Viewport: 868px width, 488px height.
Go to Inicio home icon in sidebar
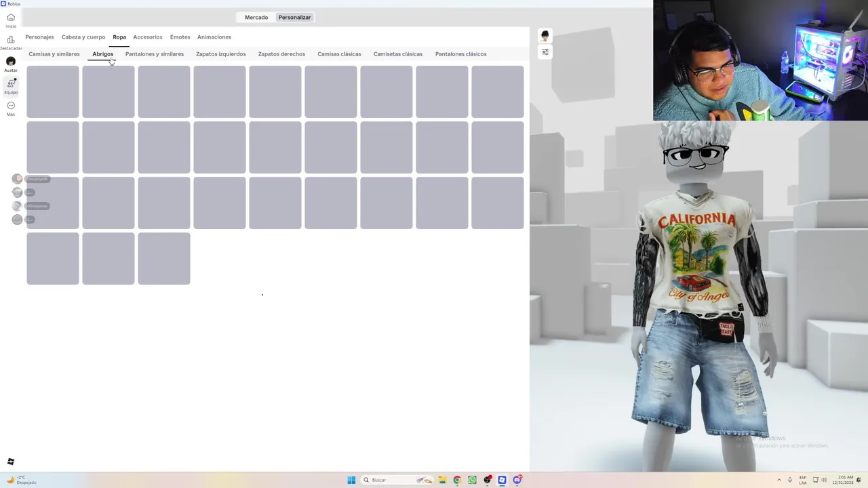click(11, 18)
